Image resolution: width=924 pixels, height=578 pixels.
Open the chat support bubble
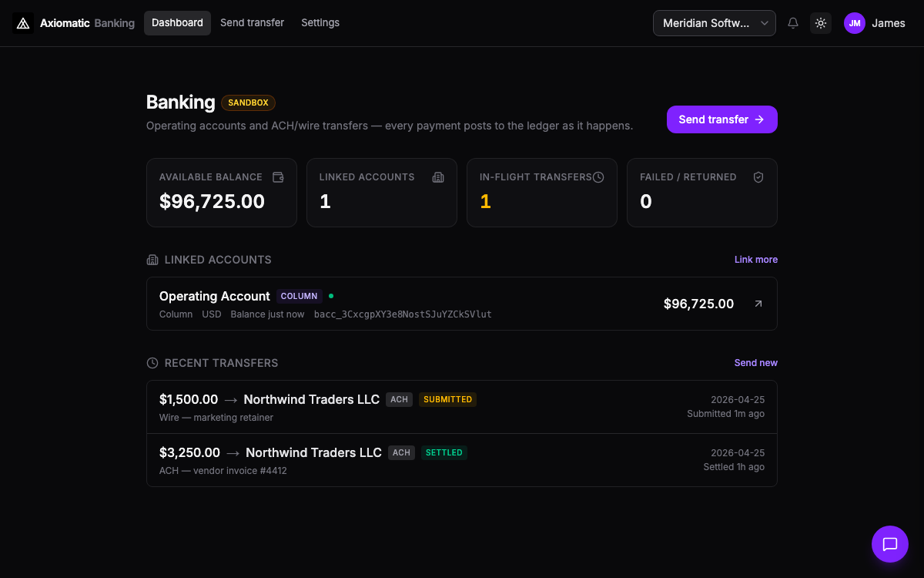[x=890, y=544]
